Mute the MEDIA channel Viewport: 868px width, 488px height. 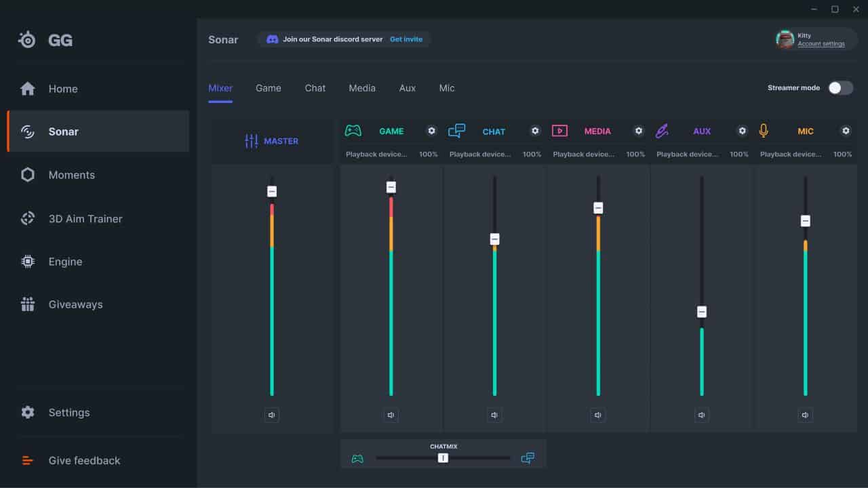[598, 415]
